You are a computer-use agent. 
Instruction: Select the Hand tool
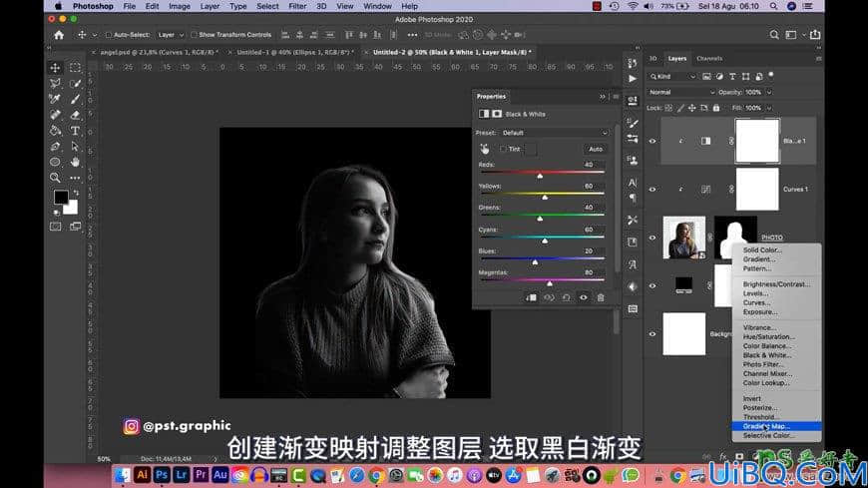coord(75,163)
